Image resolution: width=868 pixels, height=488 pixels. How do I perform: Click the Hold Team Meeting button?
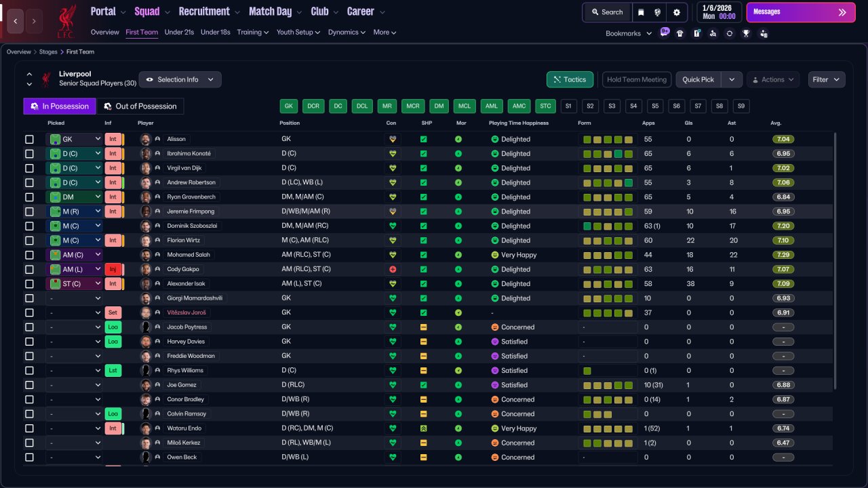tap(637, 79)
